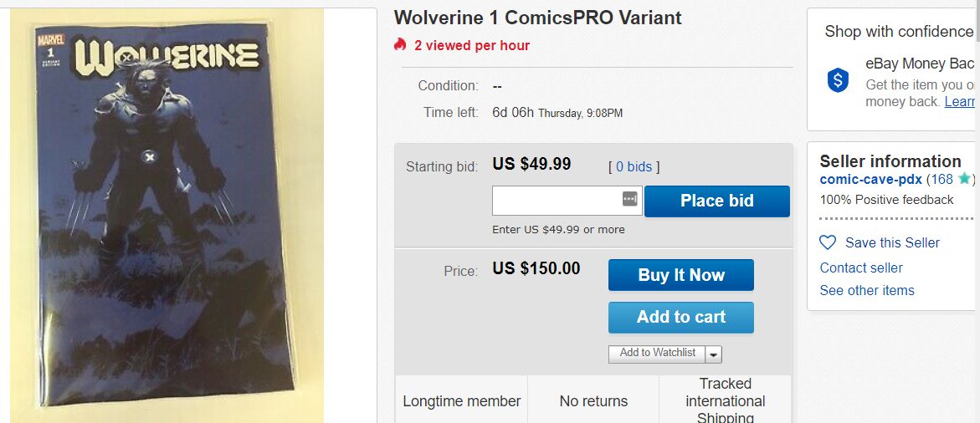Click the Add to Watchlist button

(x=657, y=354)
